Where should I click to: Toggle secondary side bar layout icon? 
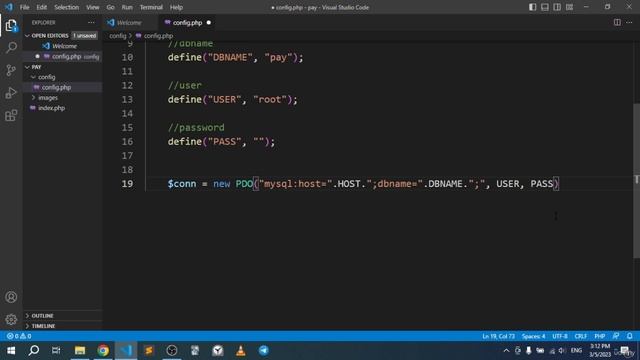coord(557,7)
